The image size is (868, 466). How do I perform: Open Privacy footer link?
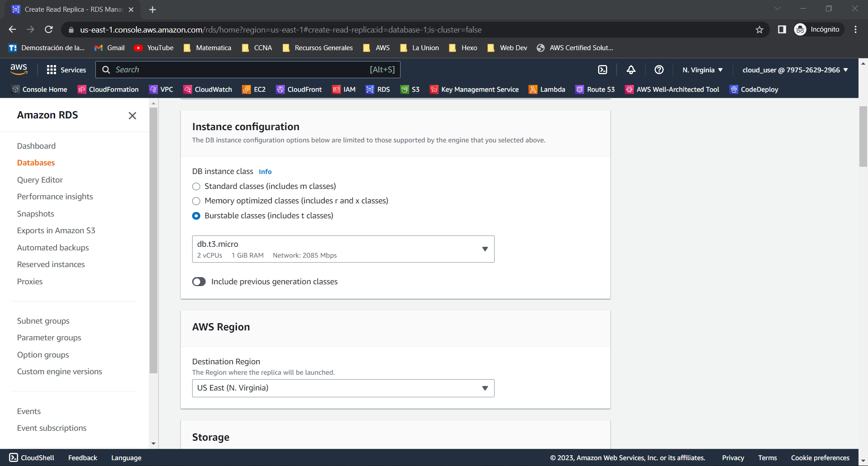click(733, 458)
